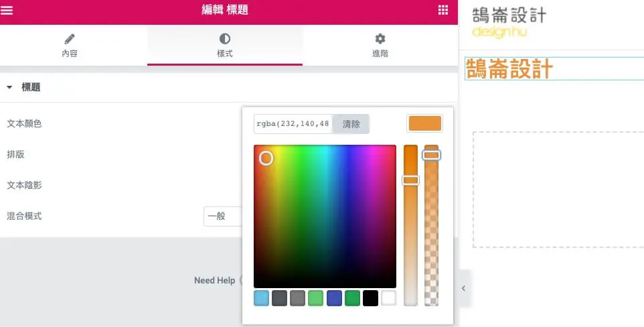
Task: Click the 鵠崙設計 designhu site logo
Action: point(509,23)
